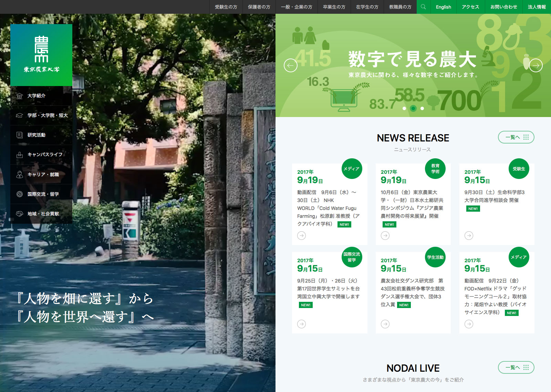Click arrow icon on 世界学生サミット news card
The image size is (551, 392).
coord(301,324)
